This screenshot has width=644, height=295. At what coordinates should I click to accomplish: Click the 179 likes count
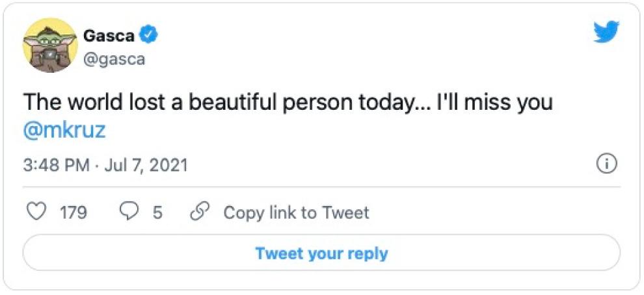pyautogui.click(x=74, y=212)
